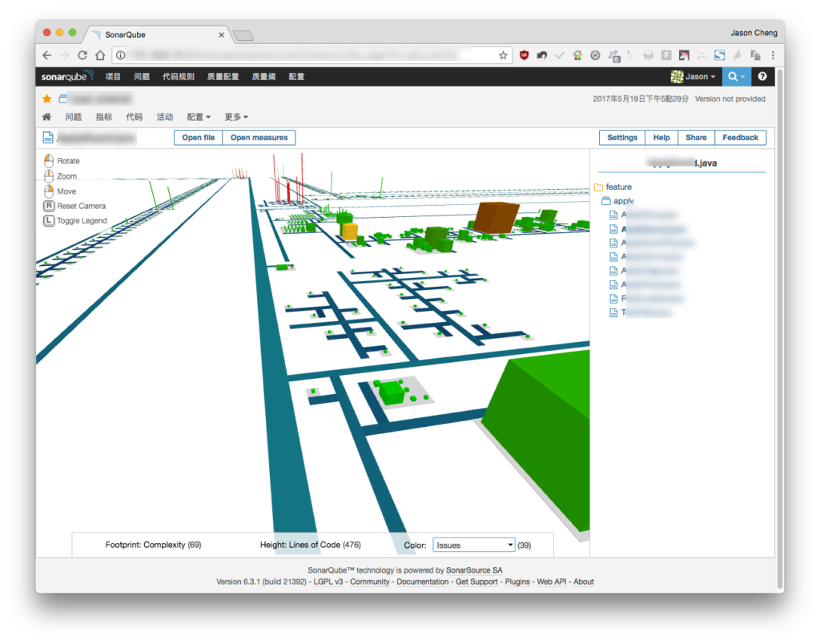The height and width of the screenshot is (644, 820).
Task: Expand the 配置 dropdown in project navigation
Action: (199, 117)
